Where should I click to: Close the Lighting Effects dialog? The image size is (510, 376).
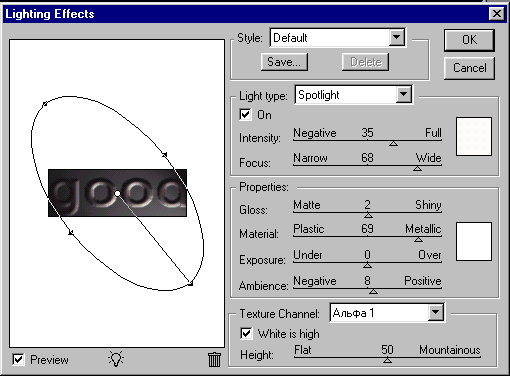tap(497, 14)
